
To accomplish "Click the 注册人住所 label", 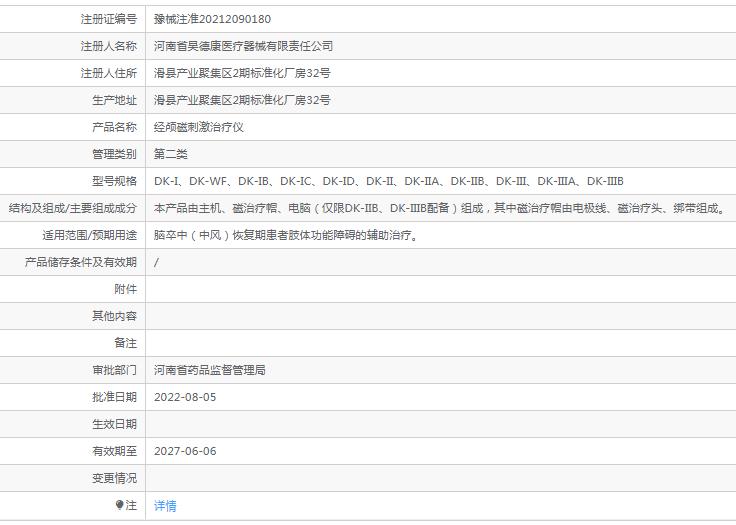I will [x=108, y=73].
